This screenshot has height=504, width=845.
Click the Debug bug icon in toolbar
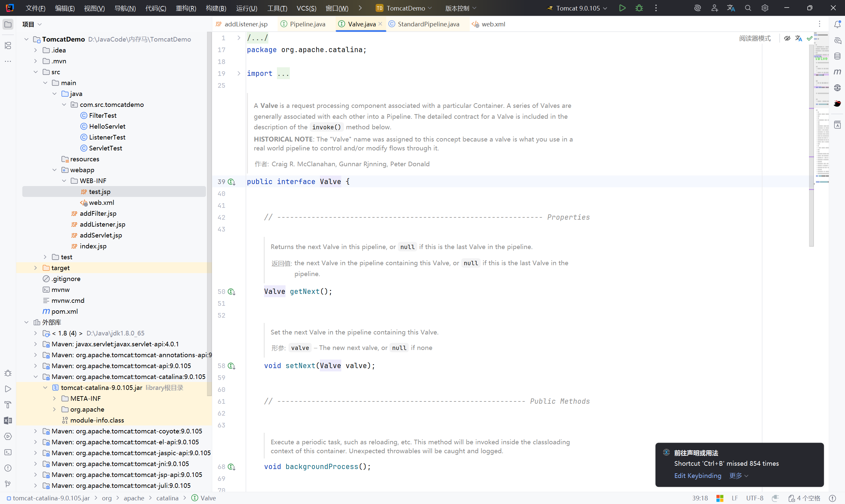click(x=639, y=8)
